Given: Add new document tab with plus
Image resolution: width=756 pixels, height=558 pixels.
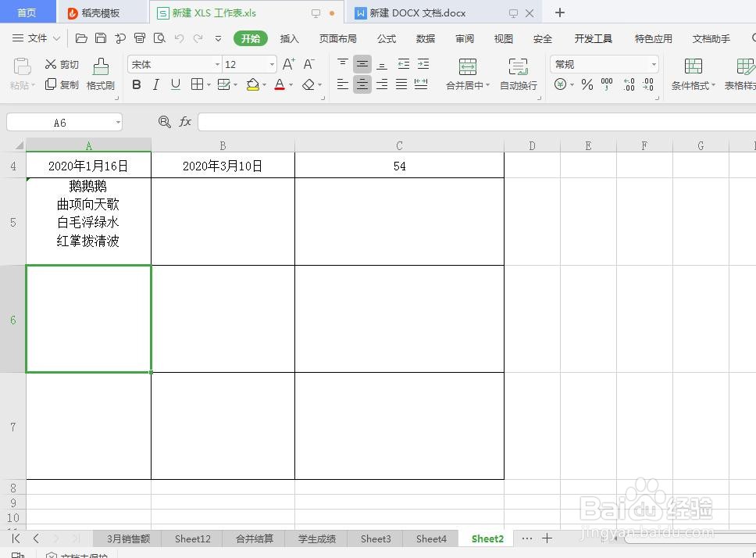Looking at the screenshot, I should tap(559, 13).
